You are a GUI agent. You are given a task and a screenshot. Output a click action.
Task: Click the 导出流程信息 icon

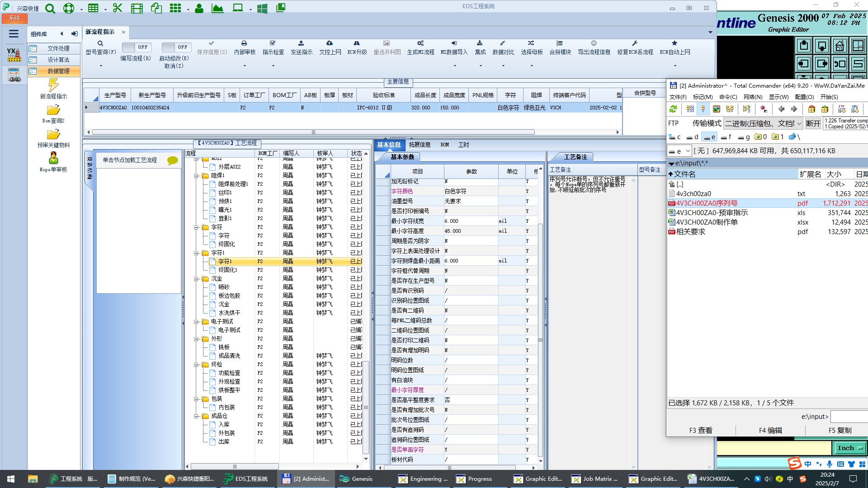(x=594, y=43)
